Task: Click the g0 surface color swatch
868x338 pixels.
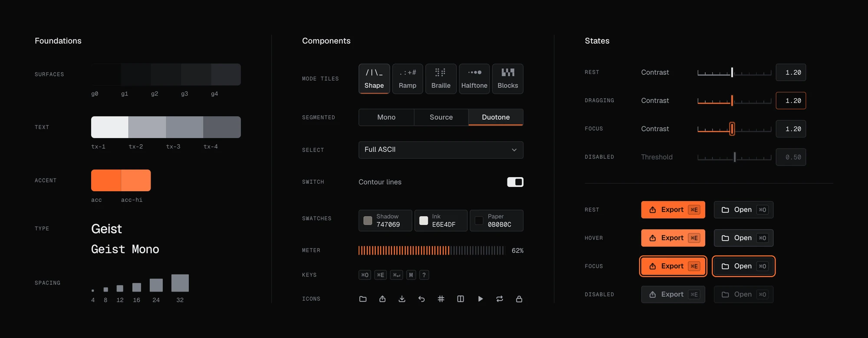Action: point(106,74)
